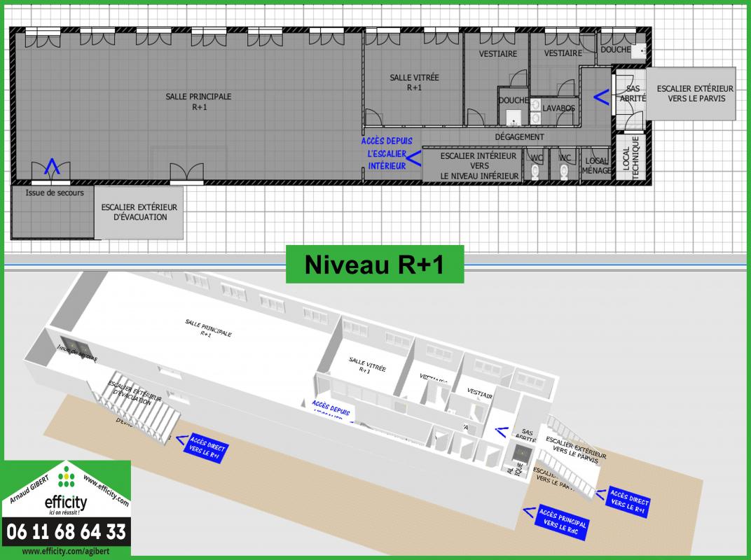Select the SALLE VITRÉE R+1 label in 2D plan
The height and width of the screenshot is (560, 751).
click(x=415, y=83)
